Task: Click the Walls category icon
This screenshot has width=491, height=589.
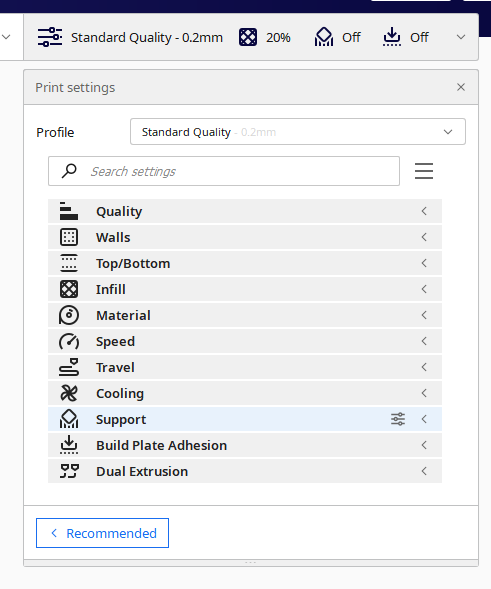Action: click(69, 237)
